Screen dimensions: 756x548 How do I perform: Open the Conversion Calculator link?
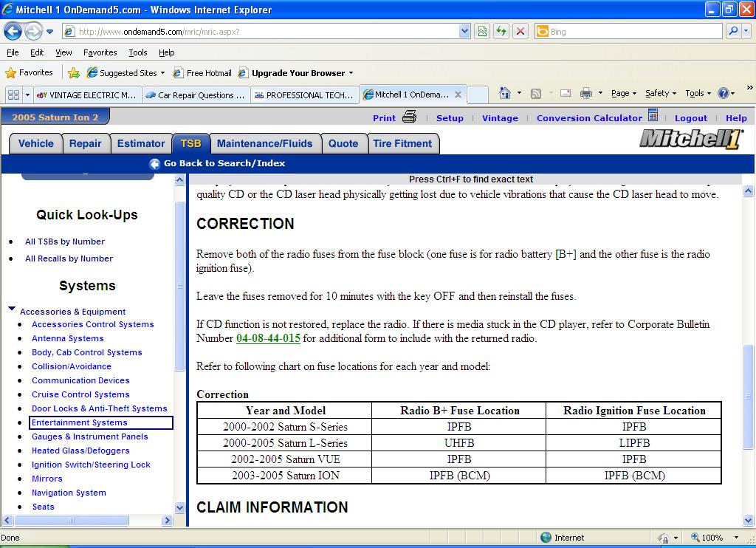pyautogui.click(x=589, y=118)
